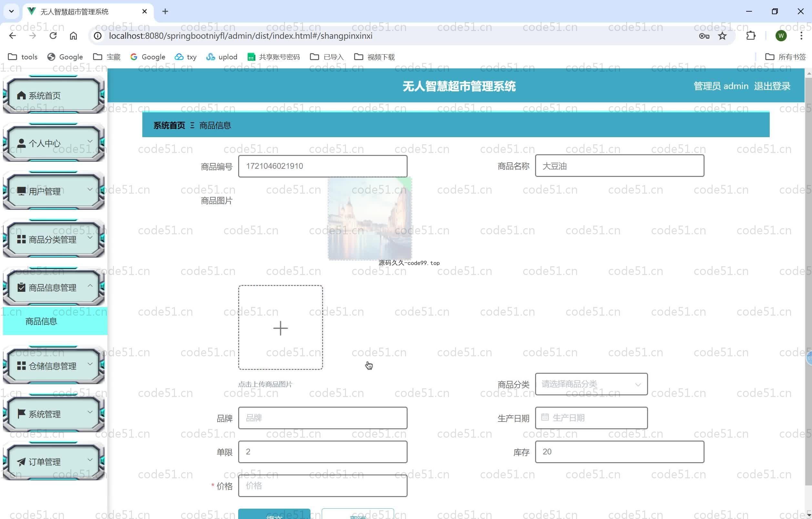Click the 单限 input field
Image resolution: width=812 pixels, height=519 pixels.
(323, 452)
